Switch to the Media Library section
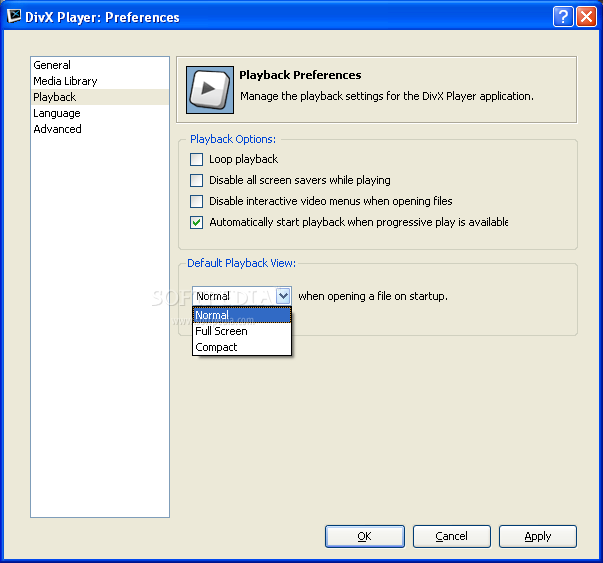This screenshot has height=563, width=603. click(x=100, y=81)
